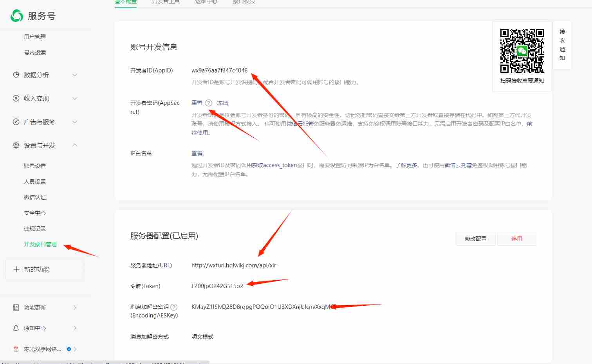
Task: Open the 功能更新 panel icon
Action: pyautogui.click(x=15, y=308)
